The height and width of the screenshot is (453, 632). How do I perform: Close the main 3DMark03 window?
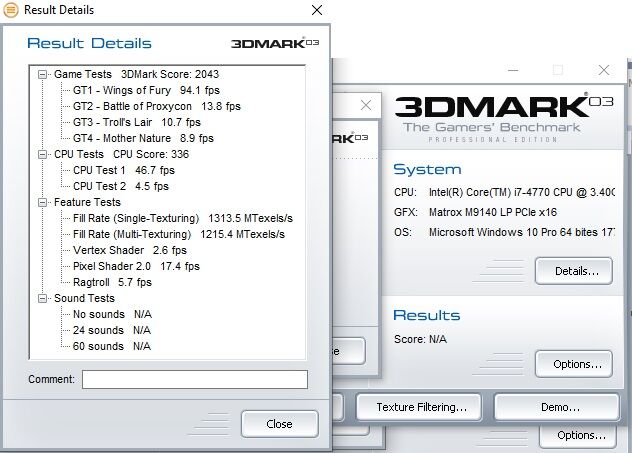603,70
